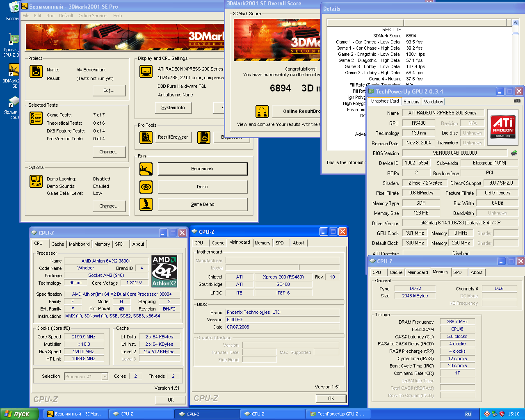Open the Windows Start menu (пуск)
The image size is (525, 420).
[x=20, y=414]
